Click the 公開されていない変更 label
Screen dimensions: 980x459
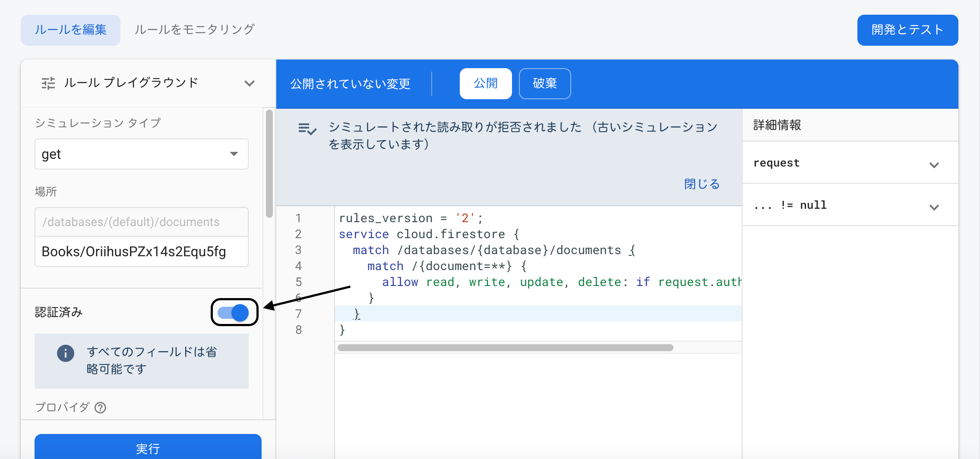point(350,84)
